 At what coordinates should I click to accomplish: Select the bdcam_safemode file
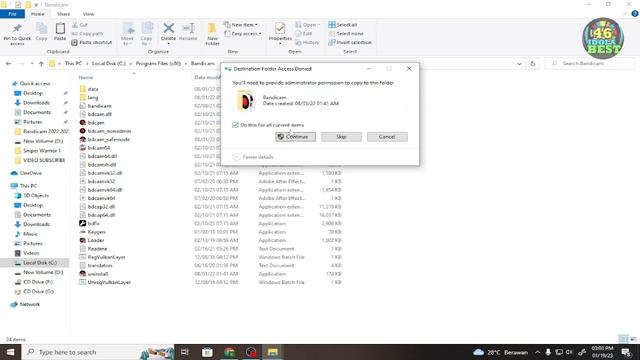(109, 140)
